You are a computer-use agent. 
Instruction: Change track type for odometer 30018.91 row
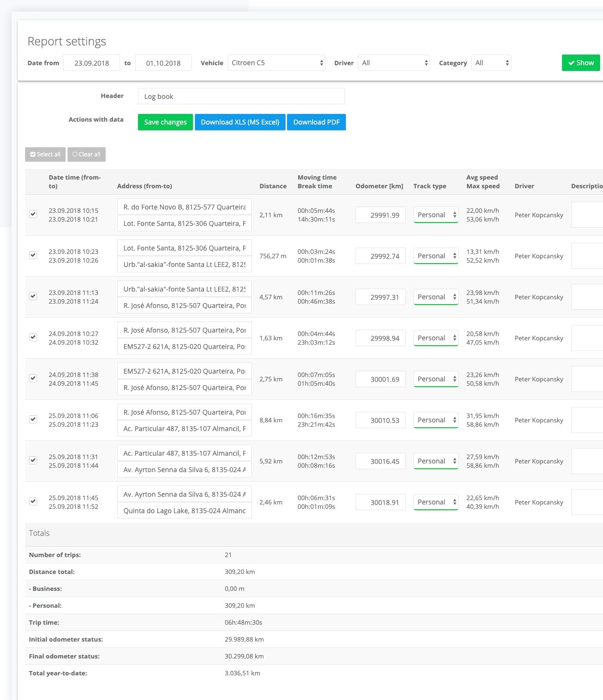click(436, 502)
